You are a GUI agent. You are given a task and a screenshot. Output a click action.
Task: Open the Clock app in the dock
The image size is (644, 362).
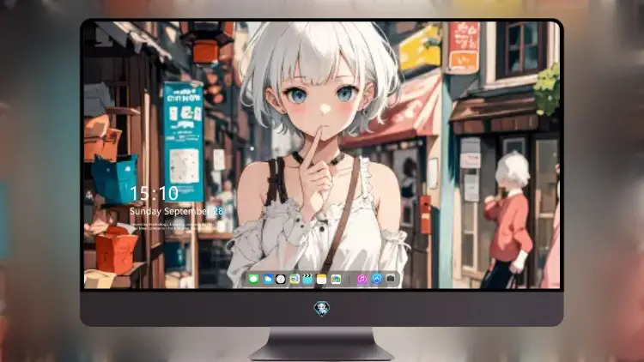(x=281, y=279)
